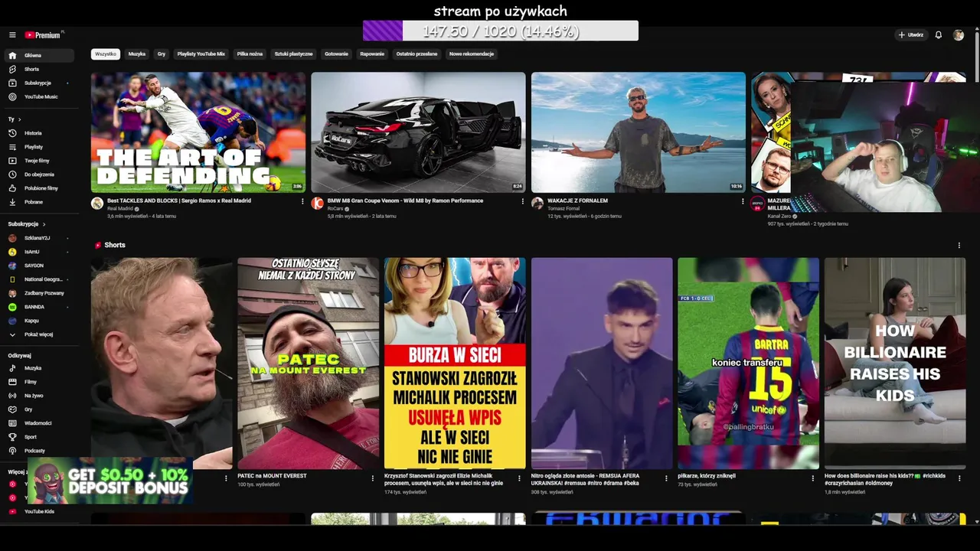Open Kapqu subscription channel
Screen dimensions: 980x551
click(38, 321)
